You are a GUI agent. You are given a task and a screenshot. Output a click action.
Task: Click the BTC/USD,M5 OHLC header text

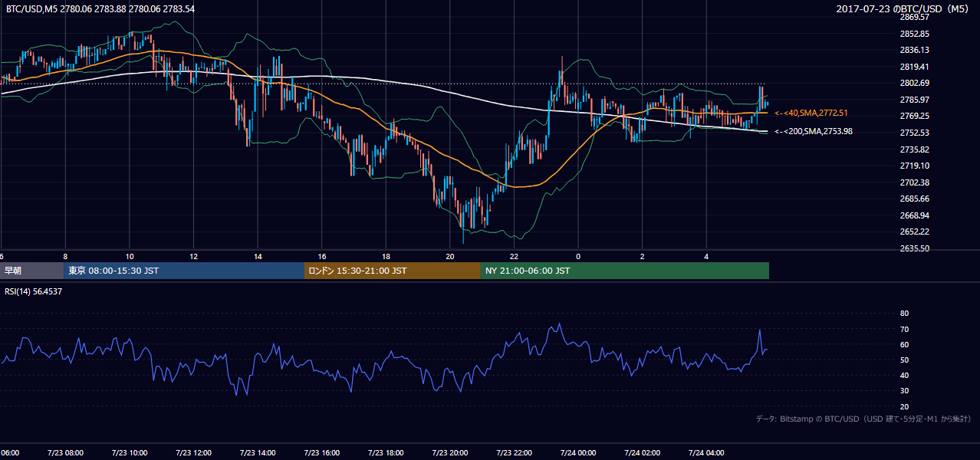click(x=100, y=9)
